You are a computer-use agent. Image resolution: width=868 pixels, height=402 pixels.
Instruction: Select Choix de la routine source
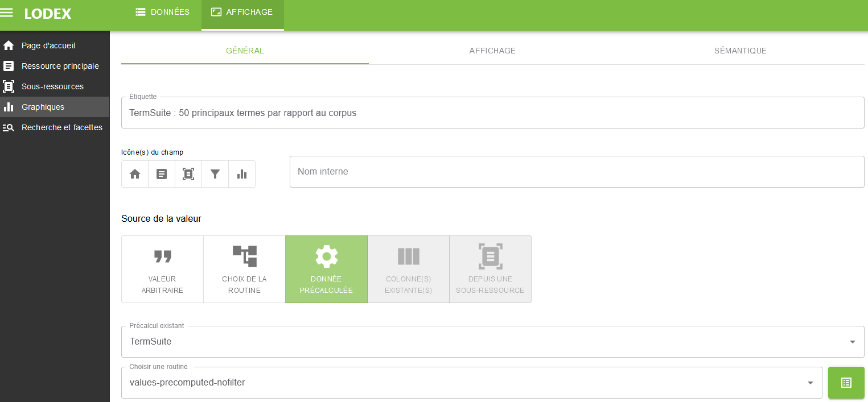244,269
